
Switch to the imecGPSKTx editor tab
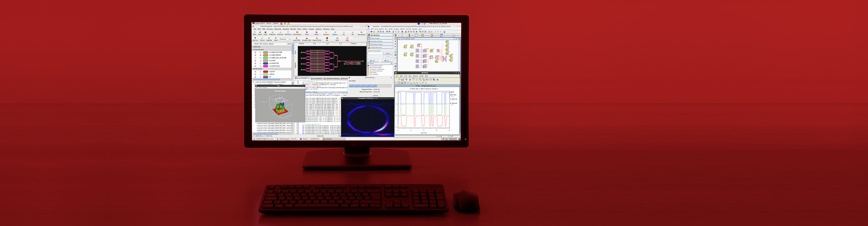316,78
